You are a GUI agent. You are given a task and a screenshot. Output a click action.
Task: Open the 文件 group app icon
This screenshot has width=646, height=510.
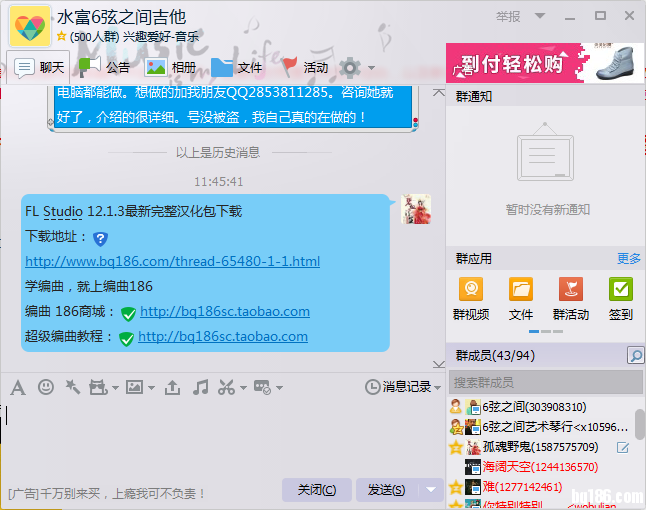(x=521, y=299)
